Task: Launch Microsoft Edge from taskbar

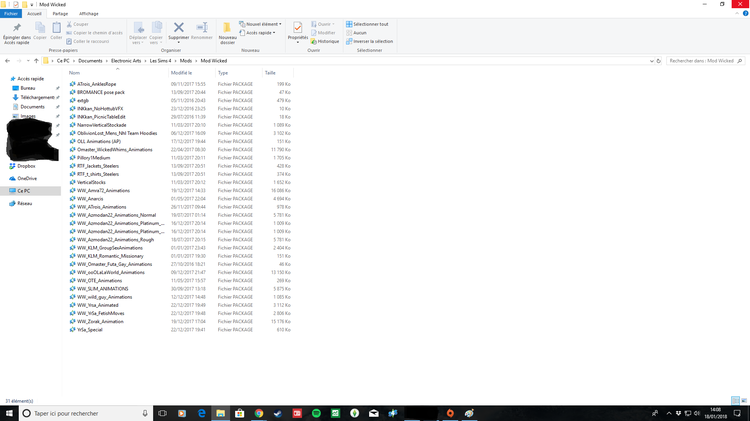Action: [x=201, y=413]
